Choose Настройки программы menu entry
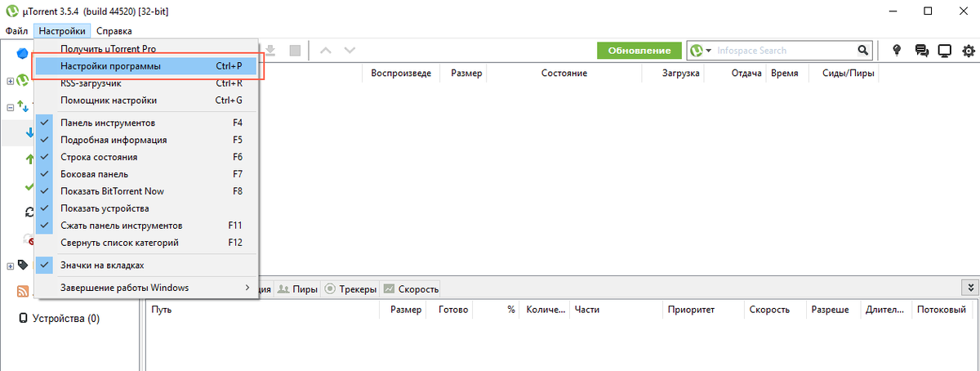 147,66
